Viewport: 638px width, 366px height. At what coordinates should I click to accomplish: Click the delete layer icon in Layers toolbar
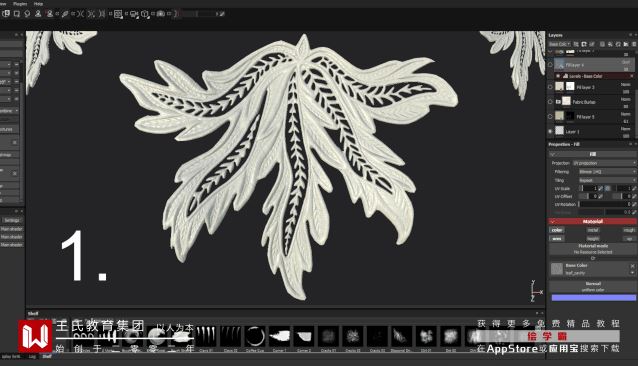point(634,44)
